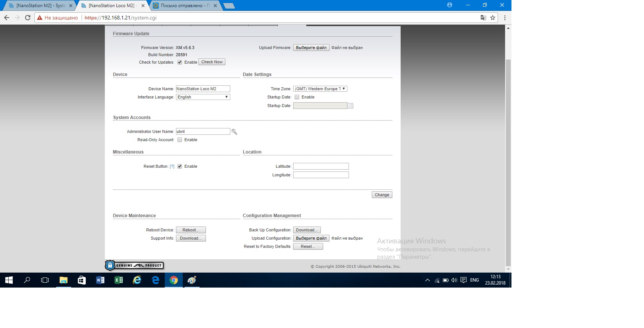The width and height of the screenshot is (644, 328).
Task: Click the Latitude input field
Action: (321, 166)
